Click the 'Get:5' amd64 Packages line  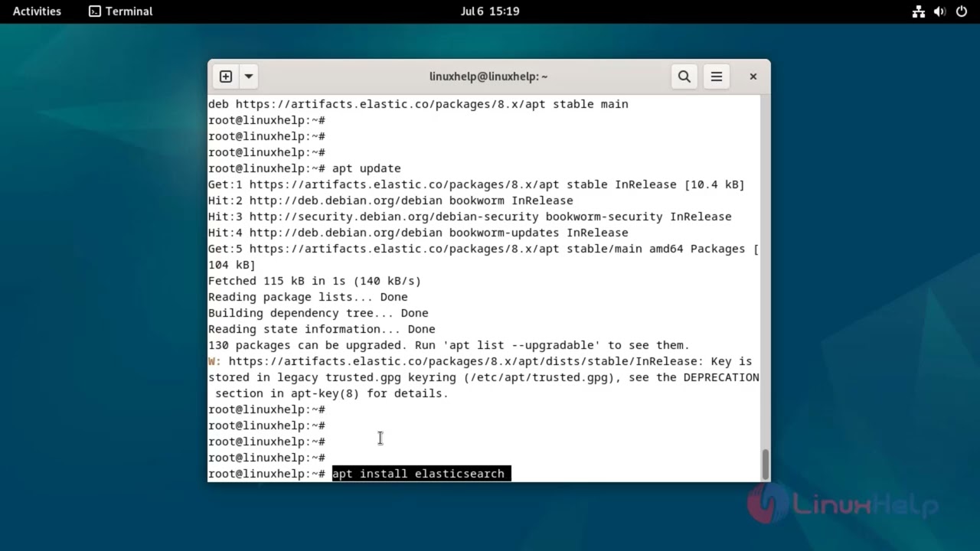coord(483,249)
